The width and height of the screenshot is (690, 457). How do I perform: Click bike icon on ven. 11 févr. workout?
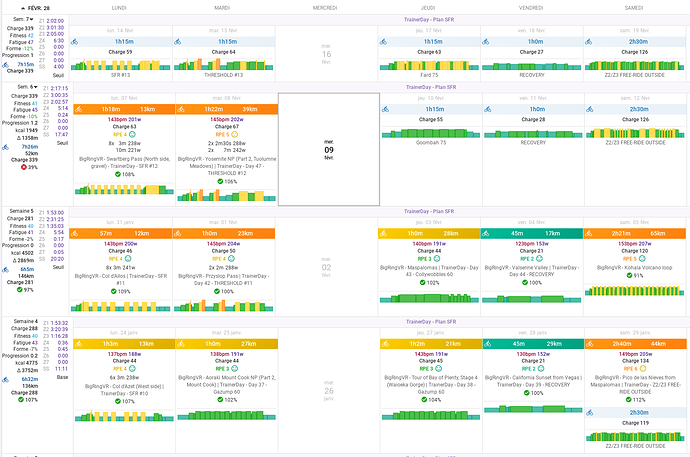(x=488, y=109)
